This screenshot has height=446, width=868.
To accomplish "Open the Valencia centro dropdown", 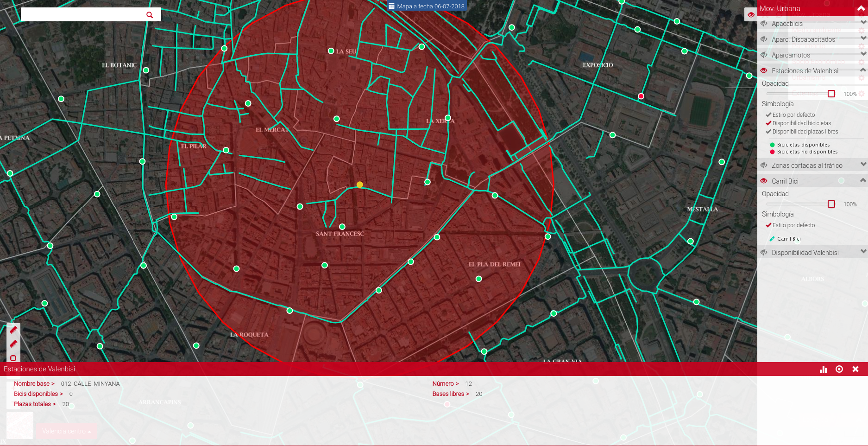I will pos(67,431).
